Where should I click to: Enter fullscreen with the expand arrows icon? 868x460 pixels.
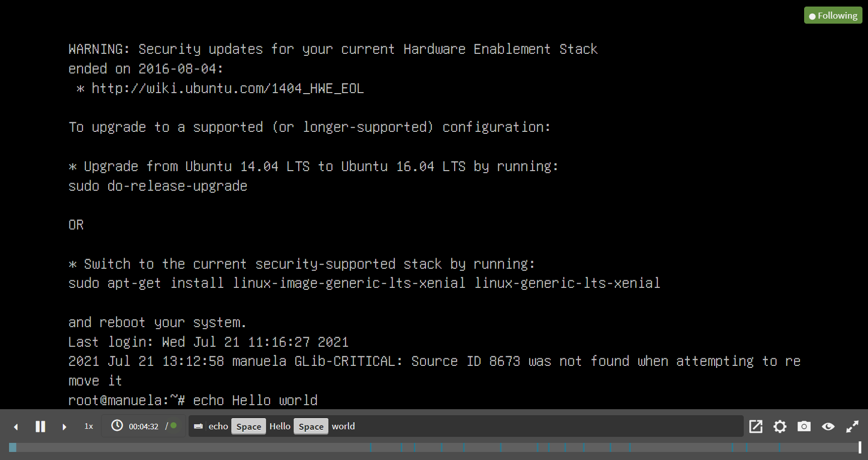[x=852, y=427]
